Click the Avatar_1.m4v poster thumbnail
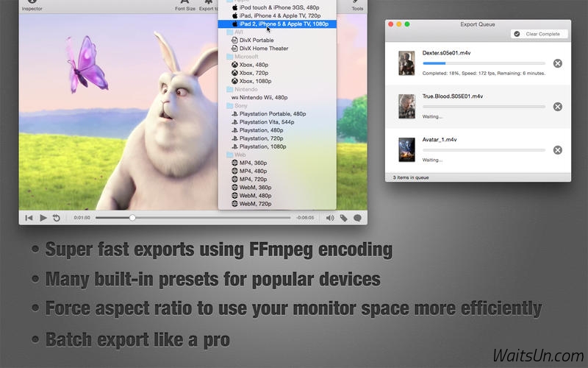This screenshot has height=368, width=588. pos(407,149)
